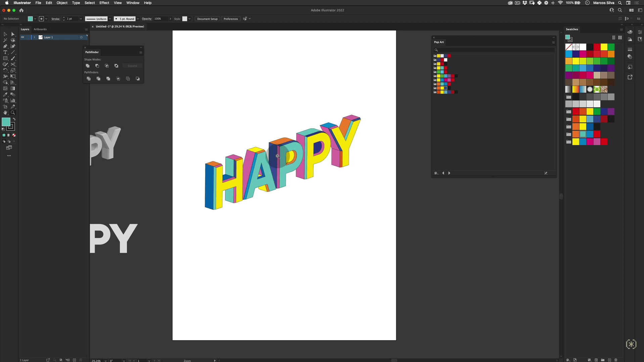
Task: Switch to the Artboards tab
Action: 40,29
